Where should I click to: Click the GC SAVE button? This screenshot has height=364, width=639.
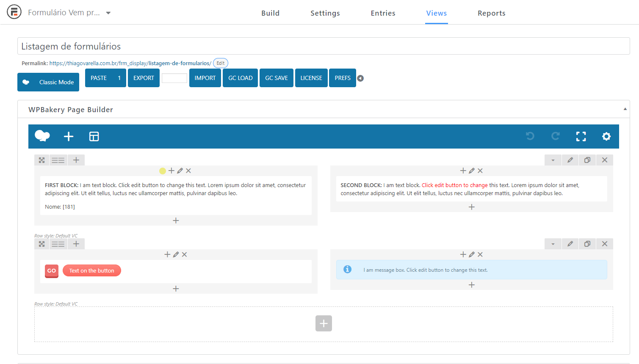pos(277,78)
